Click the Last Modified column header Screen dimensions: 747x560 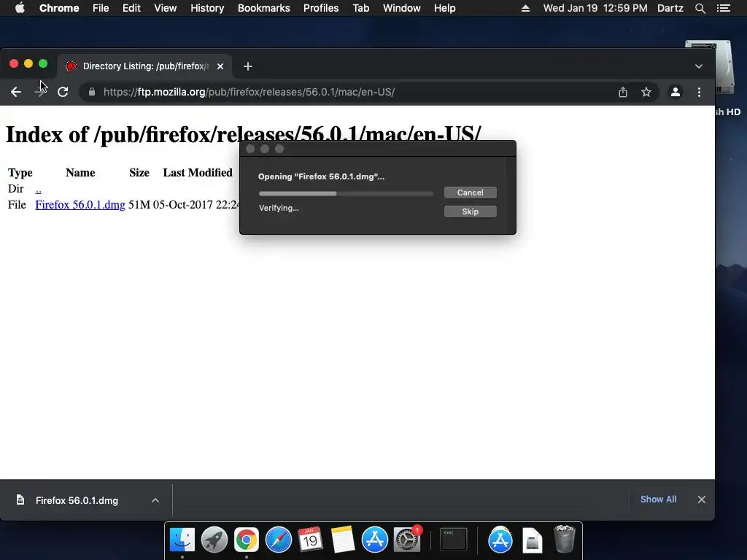pos(198,172)
